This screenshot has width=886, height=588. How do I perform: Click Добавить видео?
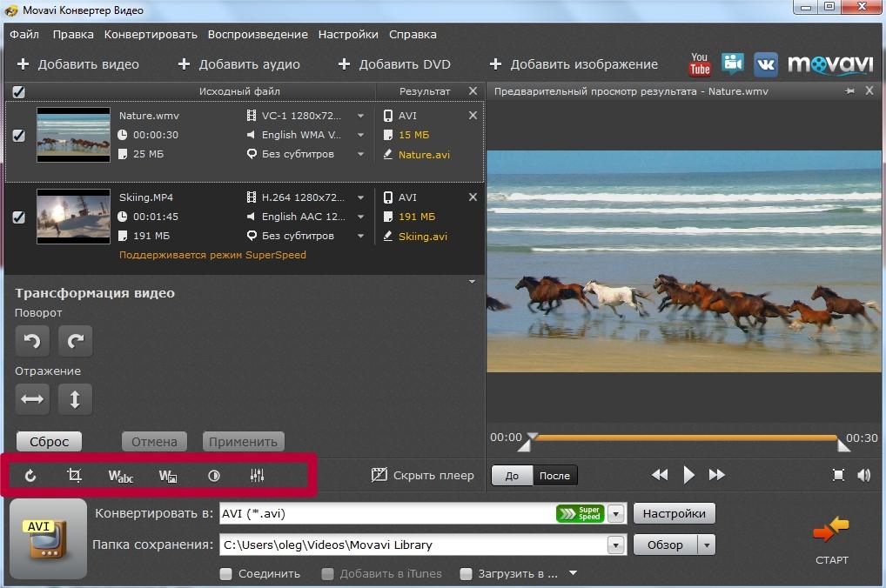78,64
